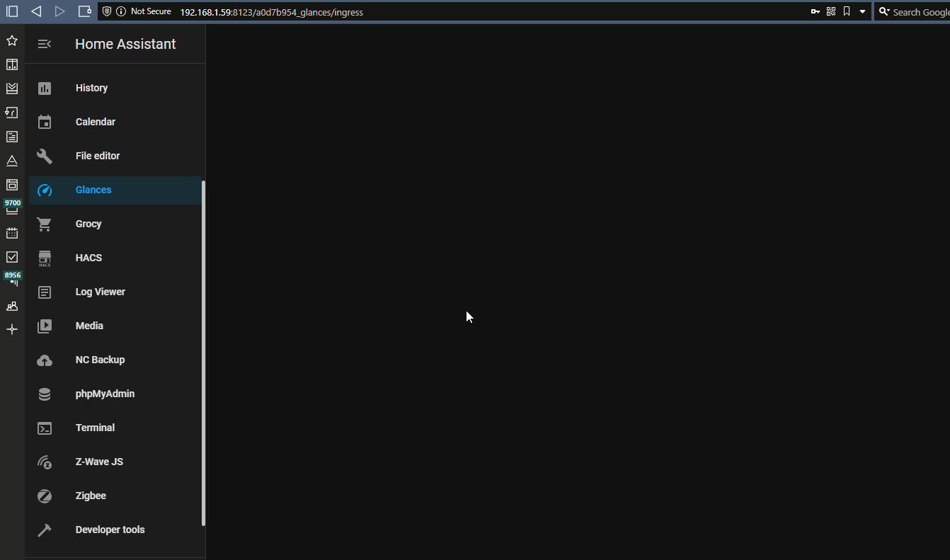This screenshot has height=560, width=950.
Task: Add a new web panel with plus icon
Action: (x=11, y=329)
